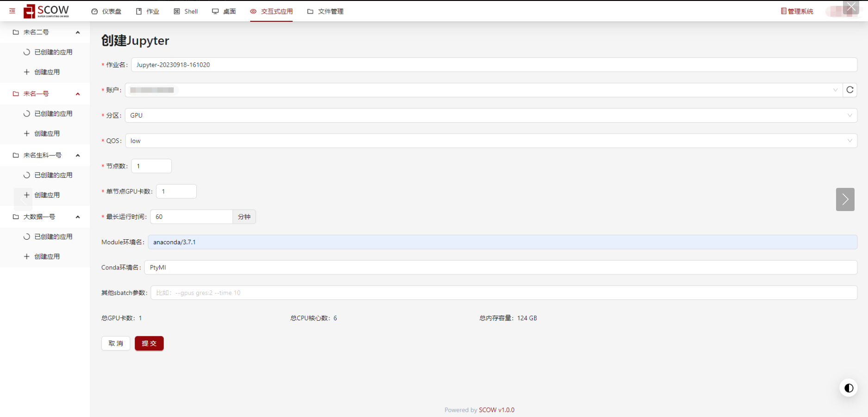Click the SCOW logo
Image resolution: width=868 pixels, height=417 pixels.
pyautogui.click(x=46, y=11)
